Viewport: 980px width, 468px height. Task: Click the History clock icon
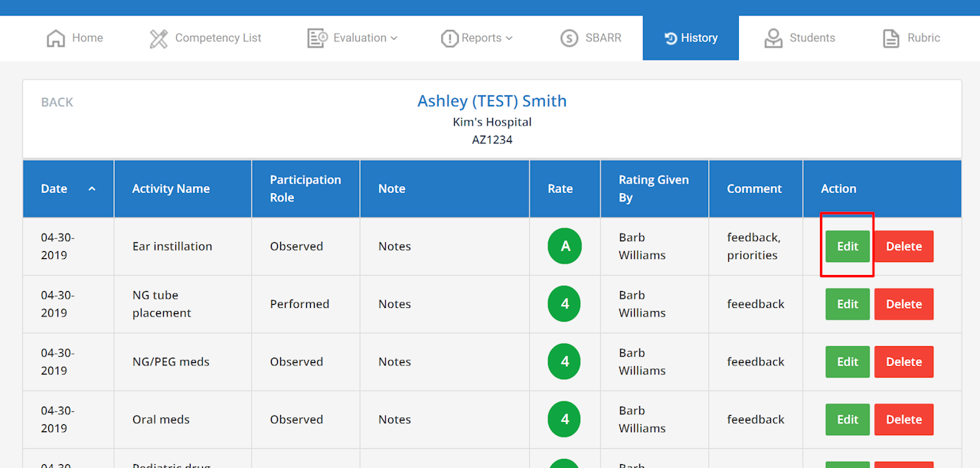(x=671, y=38)
